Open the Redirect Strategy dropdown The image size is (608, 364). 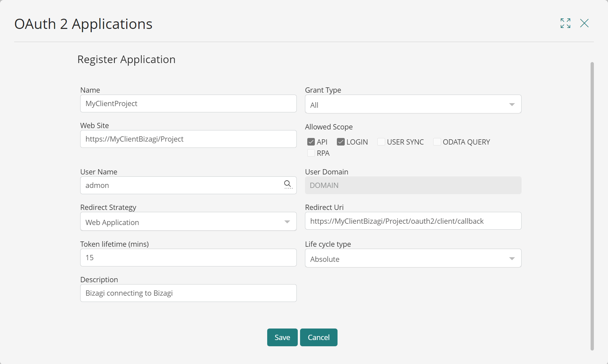point(188,221)
